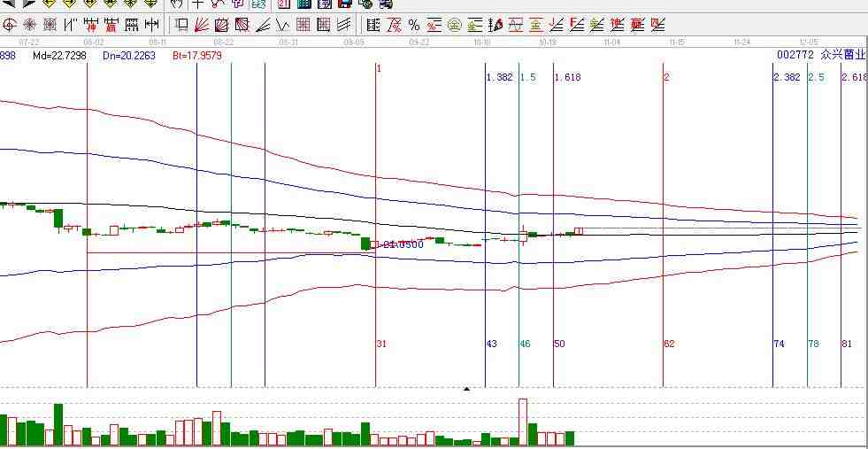This screenshot has height=449, width=868.
Task: Select the eight-pointed star compass tool
Action: [29, 25]
